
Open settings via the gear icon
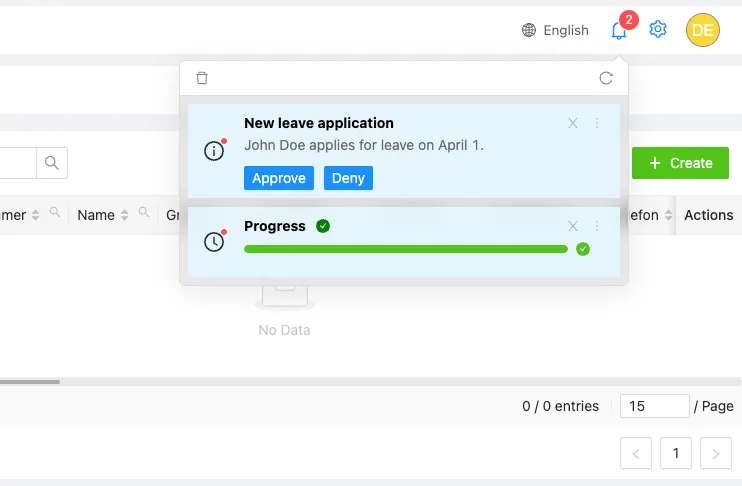click(x=658, y=30)
